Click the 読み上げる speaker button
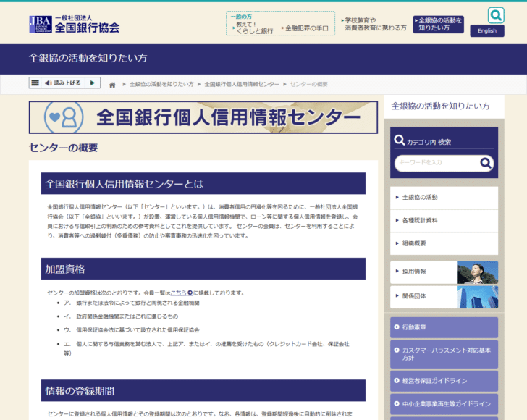This screenshot has height=420, width=527. [x=63, y=83]
